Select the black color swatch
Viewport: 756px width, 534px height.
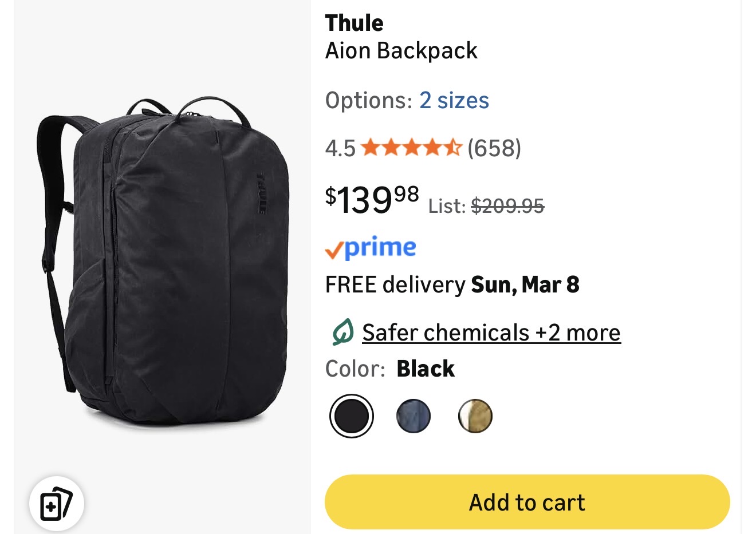(x=352, y=416)
